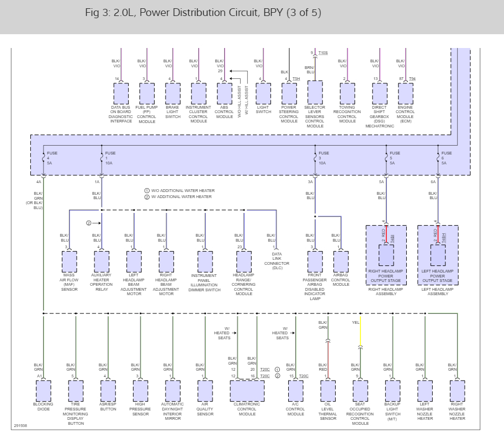
Task: Click the 'POWER STEERING CONTROL MODULE' label
Action: click(x=289, y=114)
